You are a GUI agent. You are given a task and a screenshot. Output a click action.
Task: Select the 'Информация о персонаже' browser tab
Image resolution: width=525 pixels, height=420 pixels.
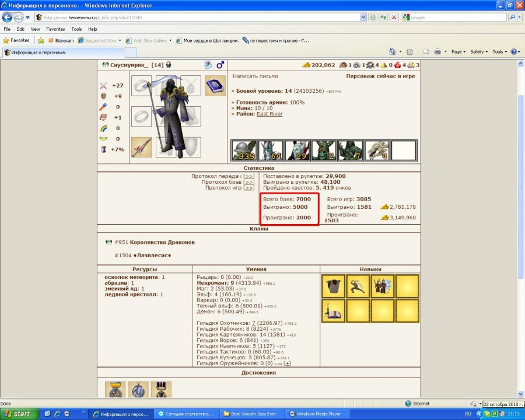pos(64,52)
